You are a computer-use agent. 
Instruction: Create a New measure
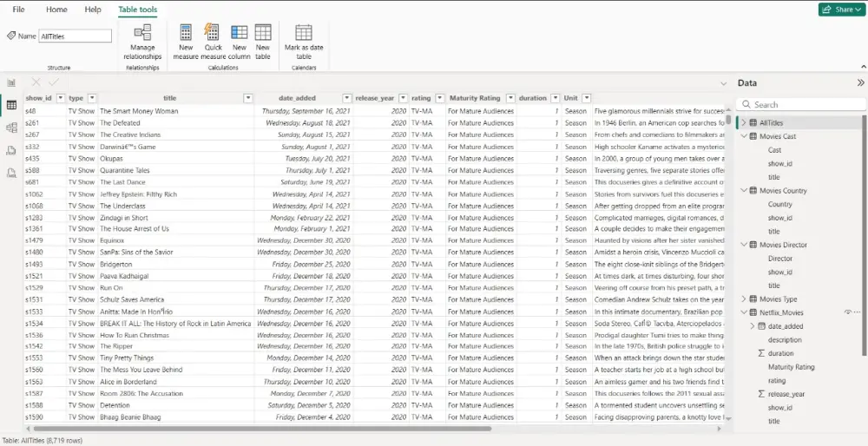[186, 42]
